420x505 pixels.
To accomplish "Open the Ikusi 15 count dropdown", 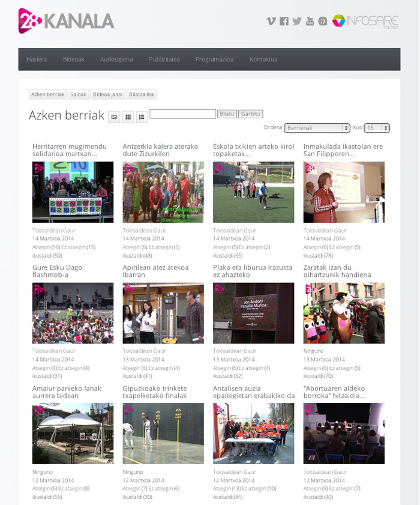I will point(377,128).
